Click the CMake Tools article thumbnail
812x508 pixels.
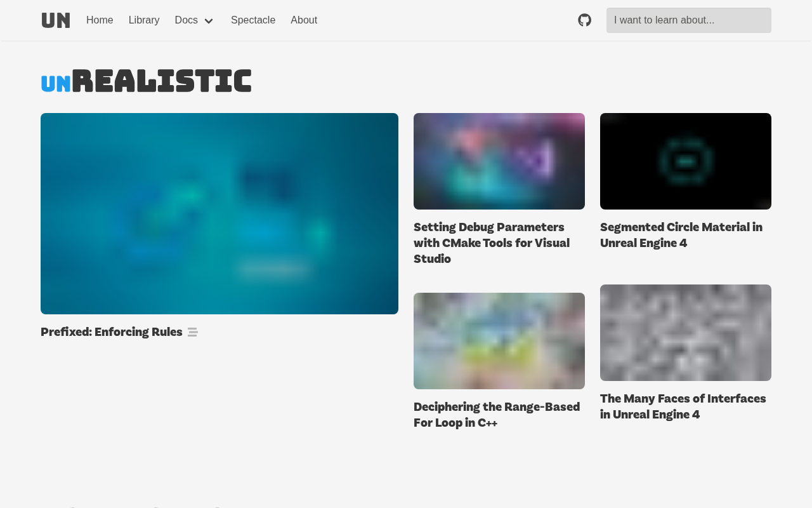(499, 161)
